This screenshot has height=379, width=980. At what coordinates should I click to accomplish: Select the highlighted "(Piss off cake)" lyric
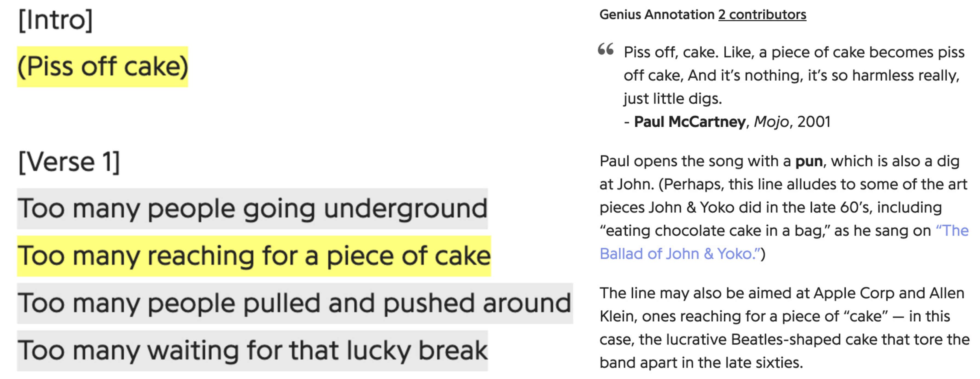[103, 67]
